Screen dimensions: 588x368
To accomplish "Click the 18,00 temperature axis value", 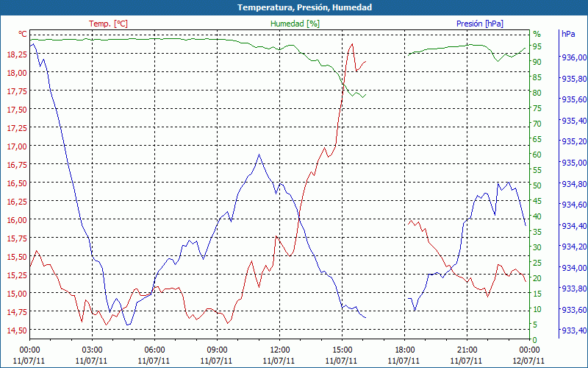I will coord(17,73).
